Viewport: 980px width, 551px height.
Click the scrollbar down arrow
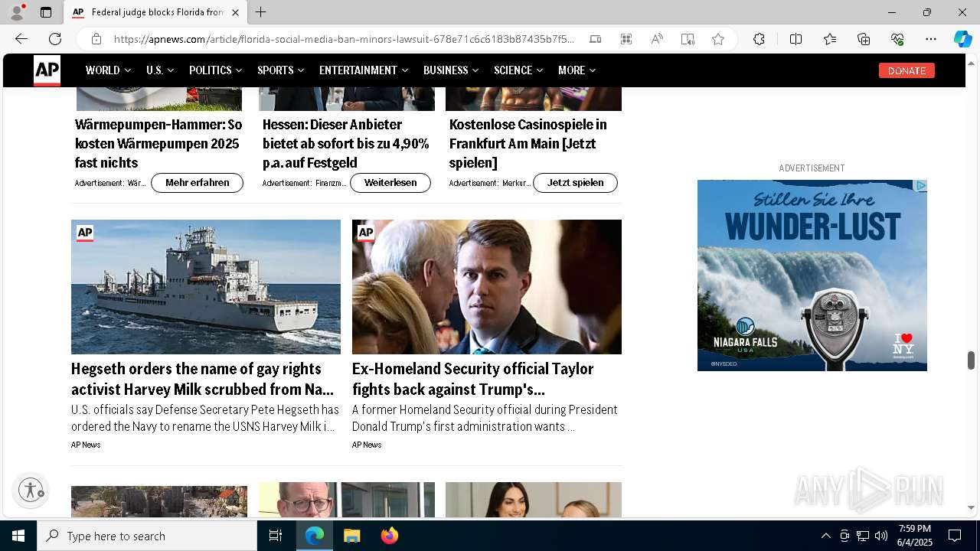click(971, 507)
